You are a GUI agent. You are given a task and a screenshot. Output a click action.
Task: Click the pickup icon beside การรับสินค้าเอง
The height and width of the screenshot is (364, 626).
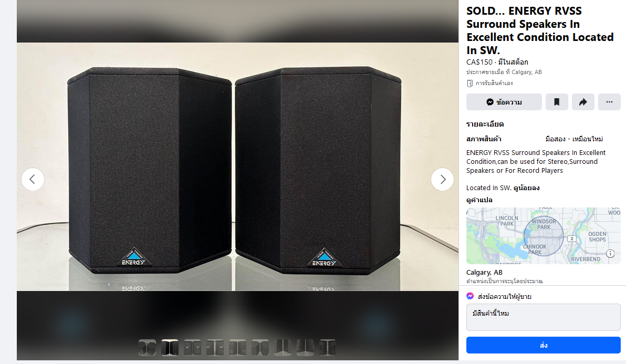coord(470,84)
